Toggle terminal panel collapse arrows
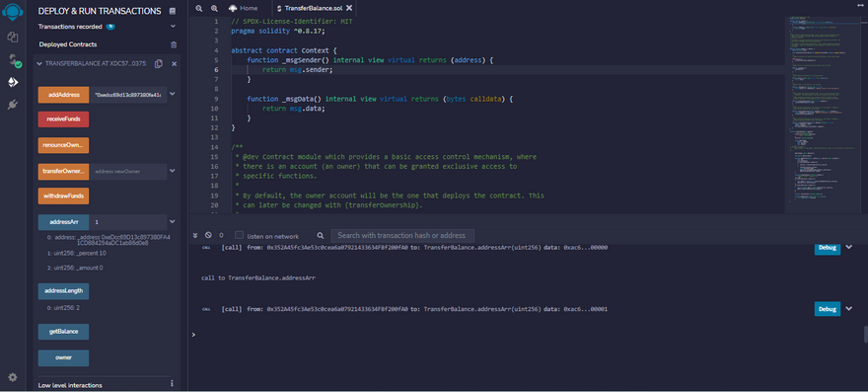 (195, 235)
